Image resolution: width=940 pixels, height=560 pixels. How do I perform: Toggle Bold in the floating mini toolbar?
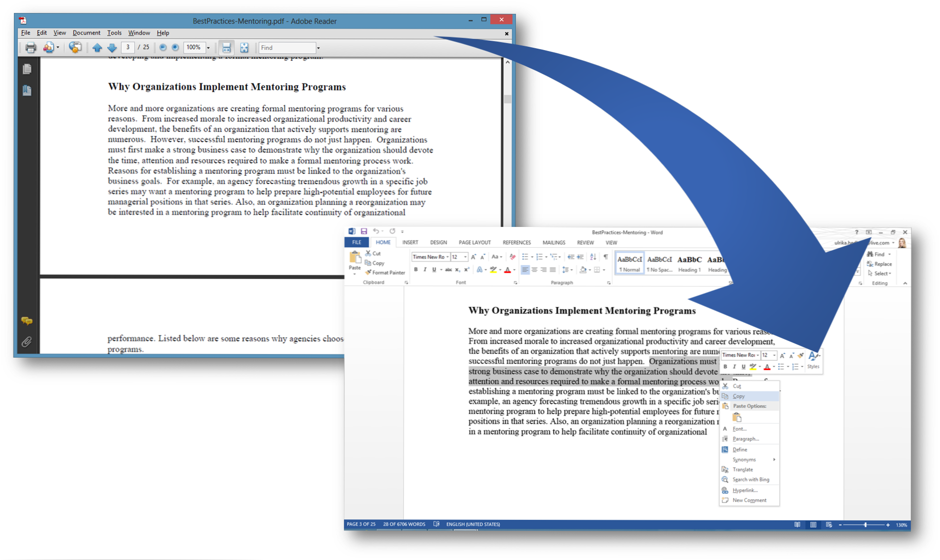pyautogui.click(x=725, y=366)
